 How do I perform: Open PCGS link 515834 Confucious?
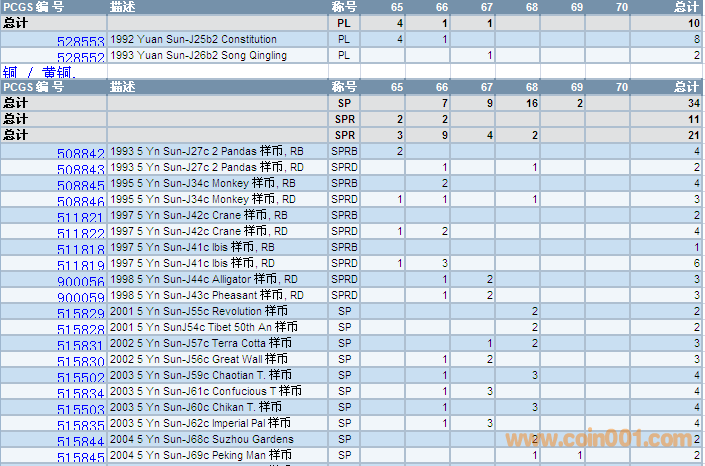click(80, 394)
